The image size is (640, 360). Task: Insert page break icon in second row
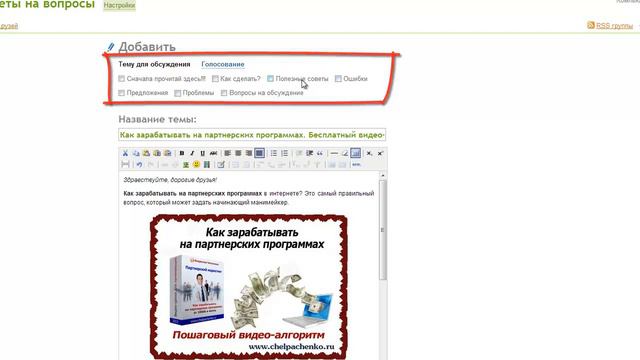(125, 164)
